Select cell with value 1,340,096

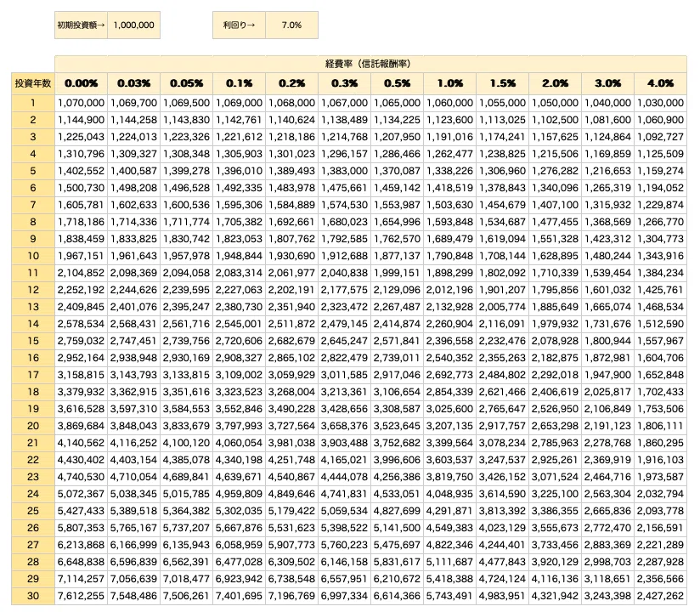tap(555, 188)
